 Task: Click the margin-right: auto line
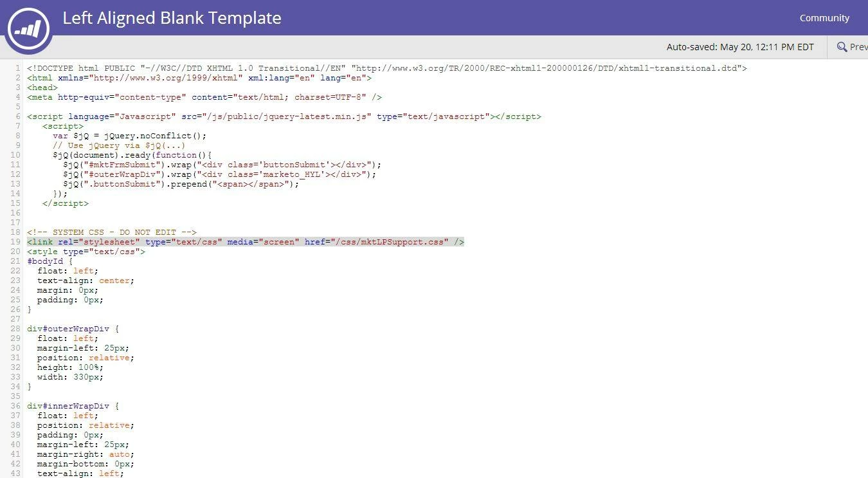click(86, 454)
